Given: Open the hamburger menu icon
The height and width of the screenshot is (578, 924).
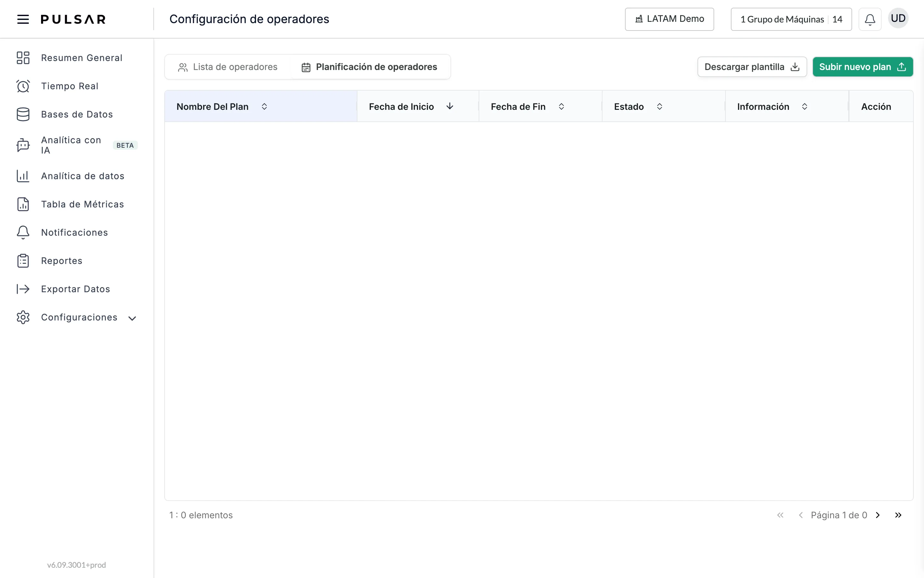Looking at the screenshot, I should click(x=23, y=19).
